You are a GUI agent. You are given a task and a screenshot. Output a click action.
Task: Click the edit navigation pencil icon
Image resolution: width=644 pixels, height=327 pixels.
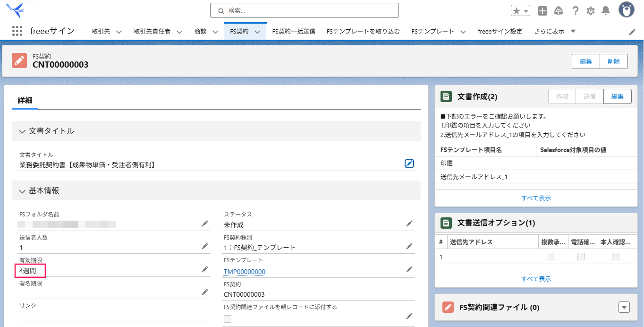(632, 32)
